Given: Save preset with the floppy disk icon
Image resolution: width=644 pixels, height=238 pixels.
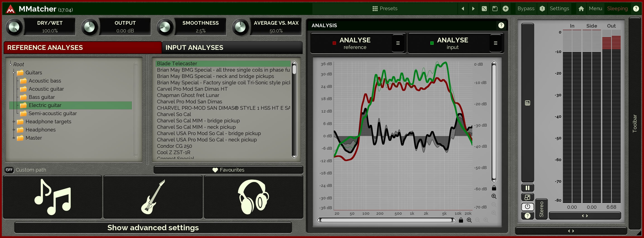Looking at the screenshot, I should pos(495,9).
